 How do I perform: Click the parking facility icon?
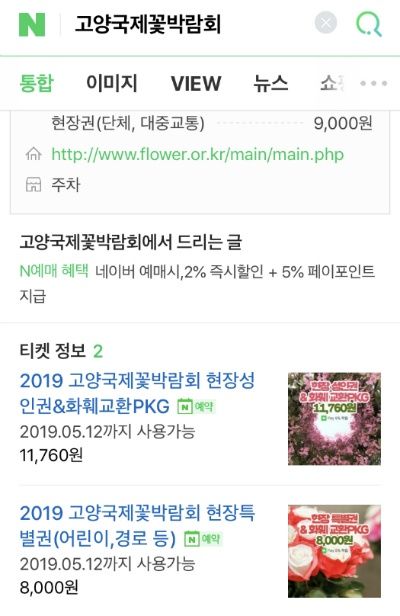pos(33,184)
